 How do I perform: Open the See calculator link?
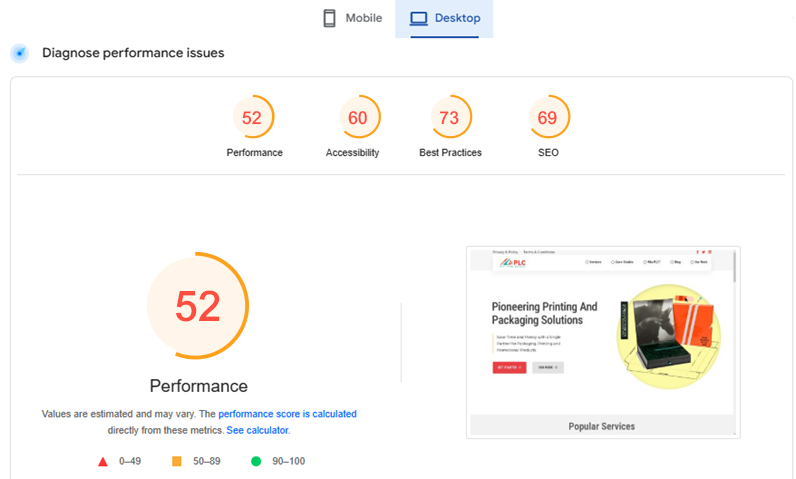257,430
